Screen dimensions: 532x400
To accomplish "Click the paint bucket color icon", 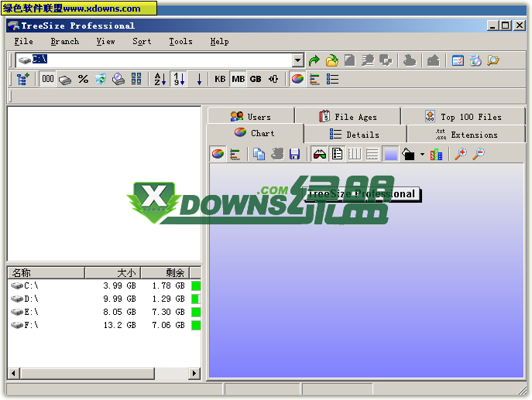I will point(408,154).
